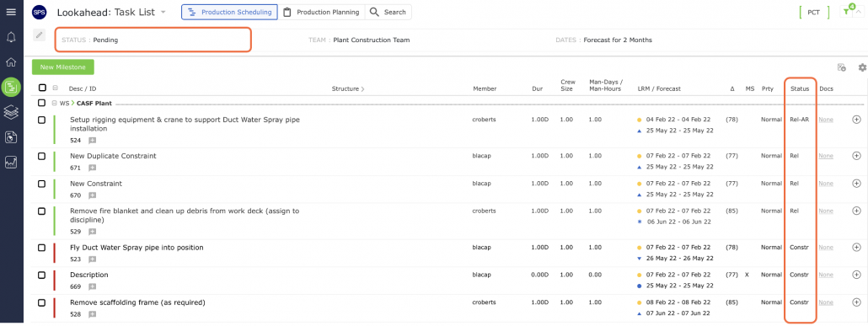
Task: Open comment icon beside ID 669
Action: (93, 286)
